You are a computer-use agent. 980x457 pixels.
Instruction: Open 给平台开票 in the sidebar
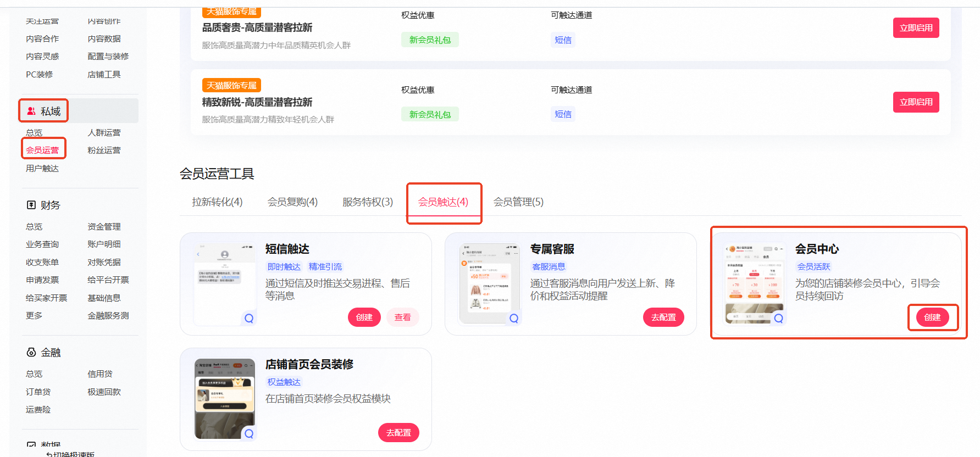point(108,280)
